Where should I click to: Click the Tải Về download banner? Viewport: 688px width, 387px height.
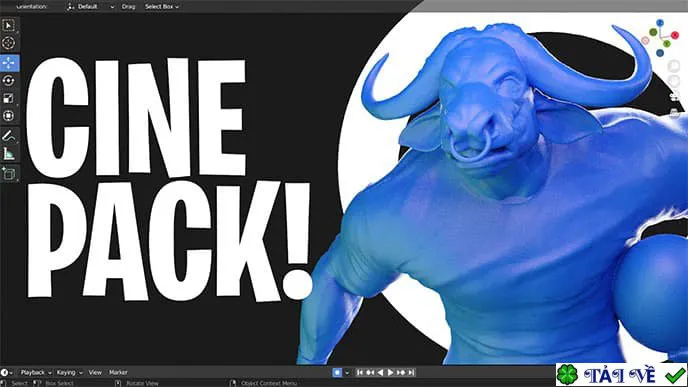point(621,375)
